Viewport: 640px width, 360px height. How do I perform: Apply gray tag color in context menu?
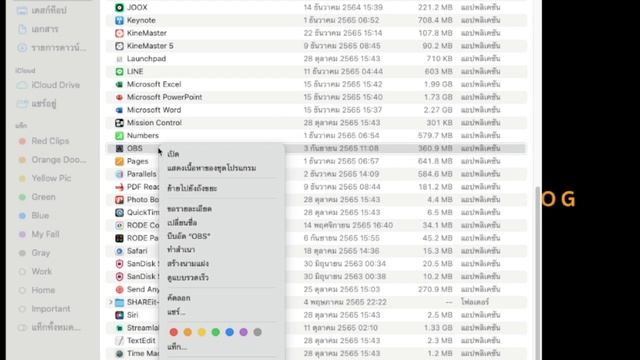pos(257,332)
